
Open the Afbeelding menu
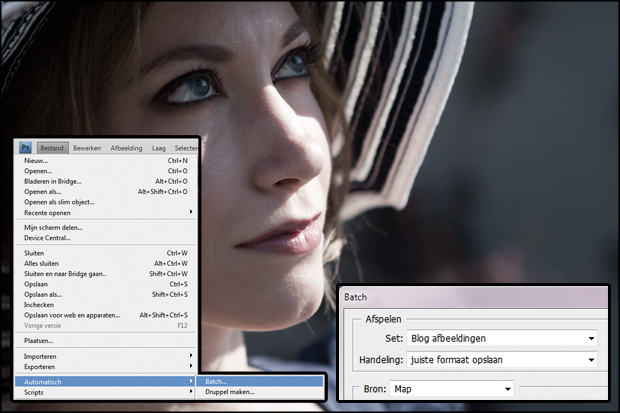(x=127, y=148)
